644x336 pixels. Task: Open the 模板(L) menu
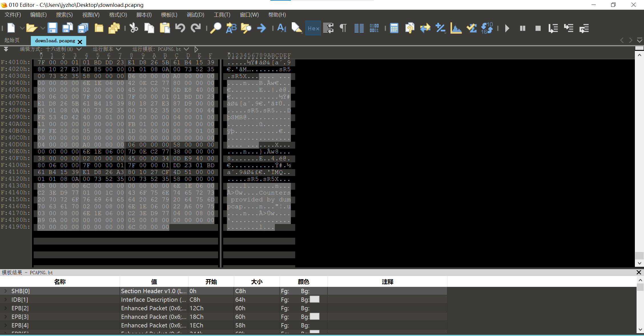169,15
